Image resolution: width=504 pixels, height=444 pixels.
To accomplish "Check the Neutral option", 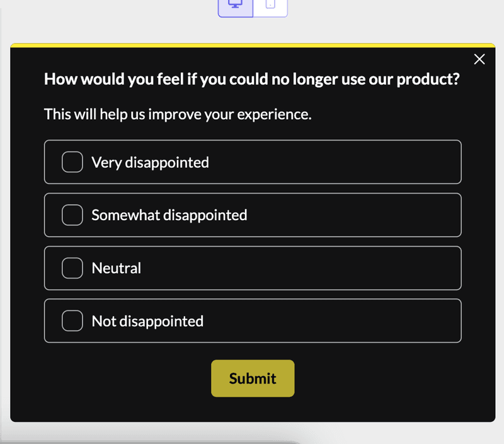I will 72,268.
